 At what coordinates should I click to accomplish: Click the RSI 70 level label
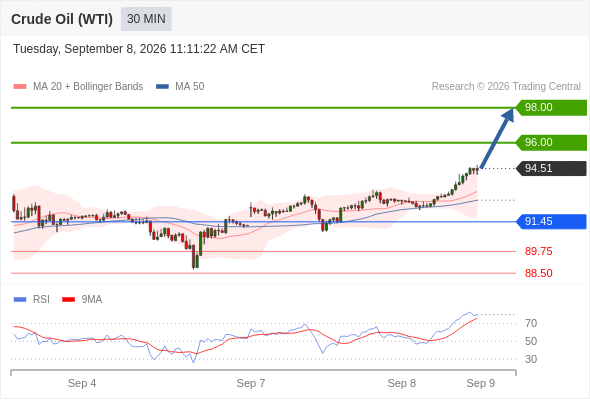531,323
